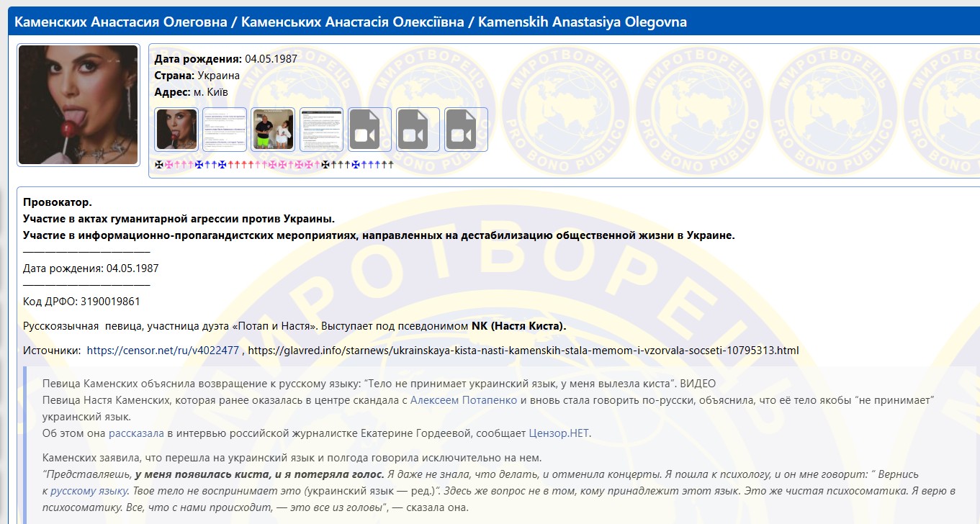Click the bold 'Провокатор.' heading

click(x=58, y=202)
